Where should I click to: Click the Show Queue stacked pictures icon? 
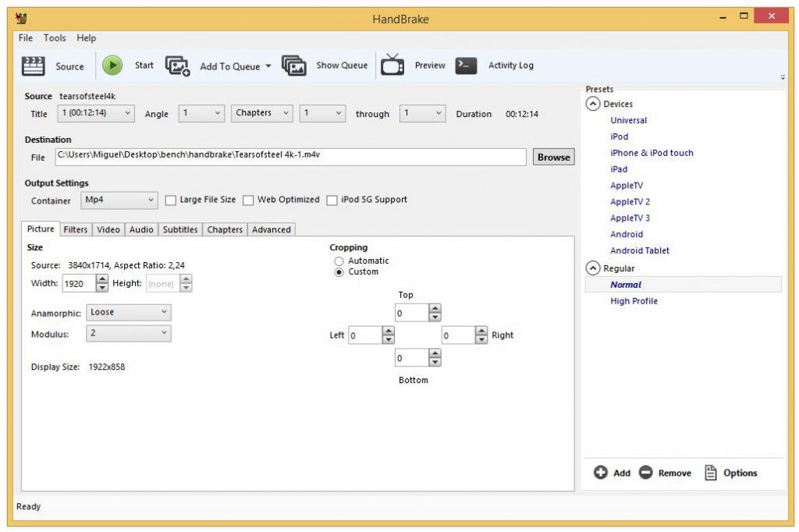pos(294,66)
